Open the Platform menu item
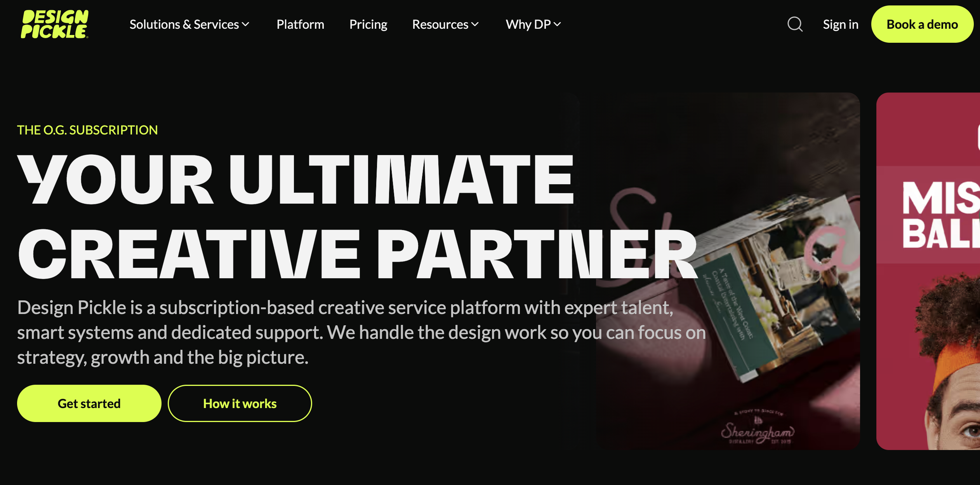Viewport: 980px width, 485px height. [300, 24]
